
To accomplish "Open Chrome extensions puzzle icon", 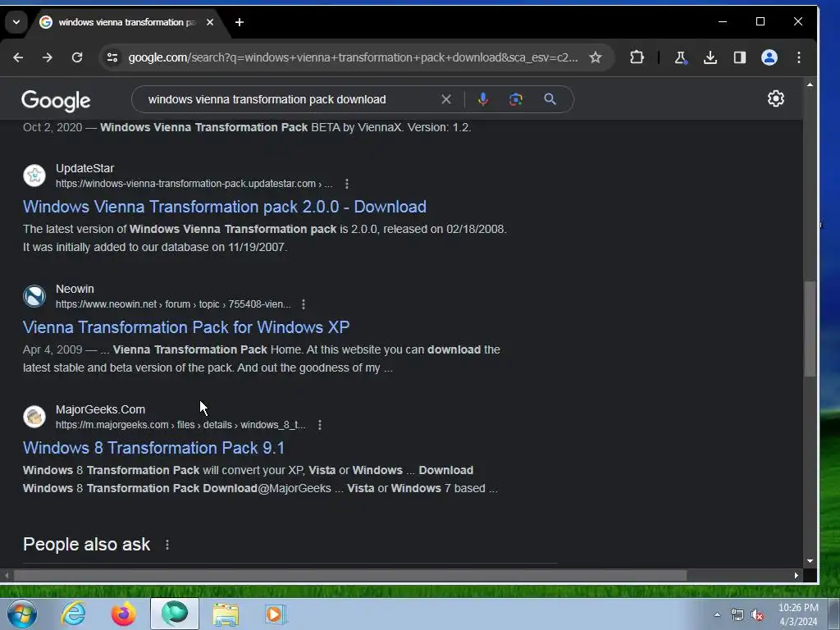I will coord(637,57).
